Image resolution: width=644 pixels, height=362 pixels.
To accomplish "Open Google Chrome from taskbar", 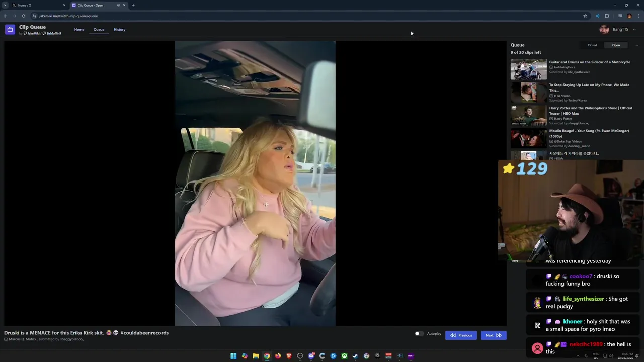I will click(267, 356).
